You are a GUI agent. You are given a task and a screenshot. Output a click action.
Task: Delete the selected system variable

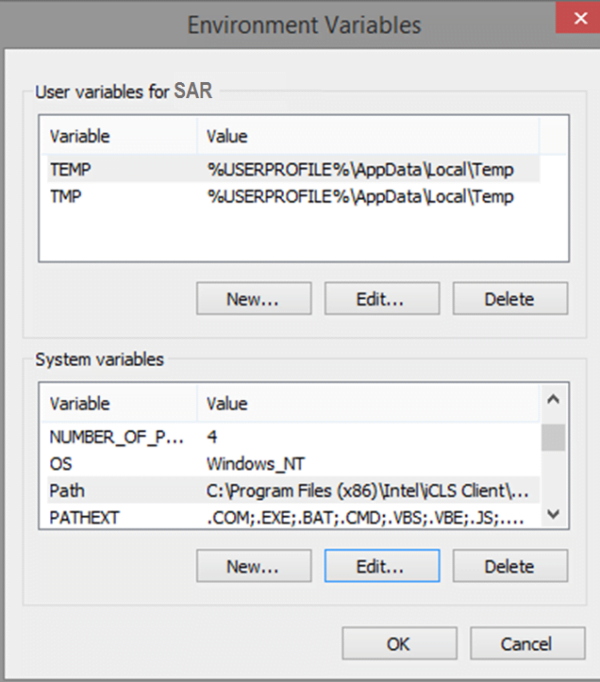510,566
